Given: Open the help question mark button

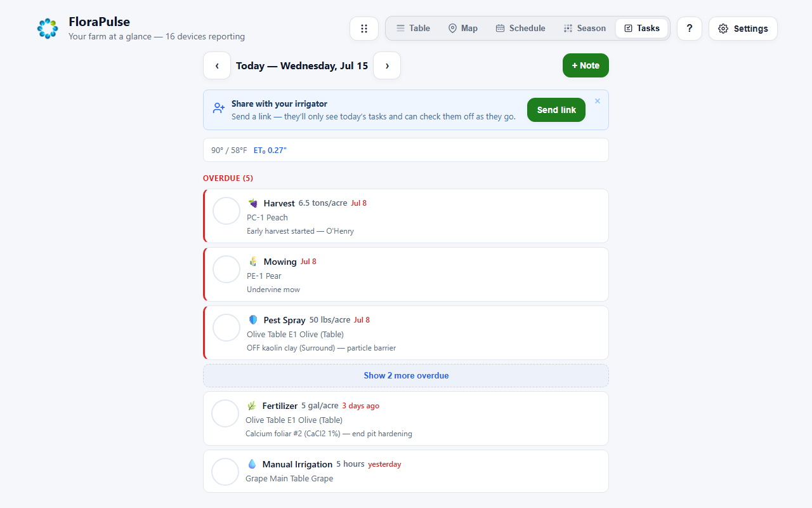Looking at the screenshot, I should click(690, 29).
